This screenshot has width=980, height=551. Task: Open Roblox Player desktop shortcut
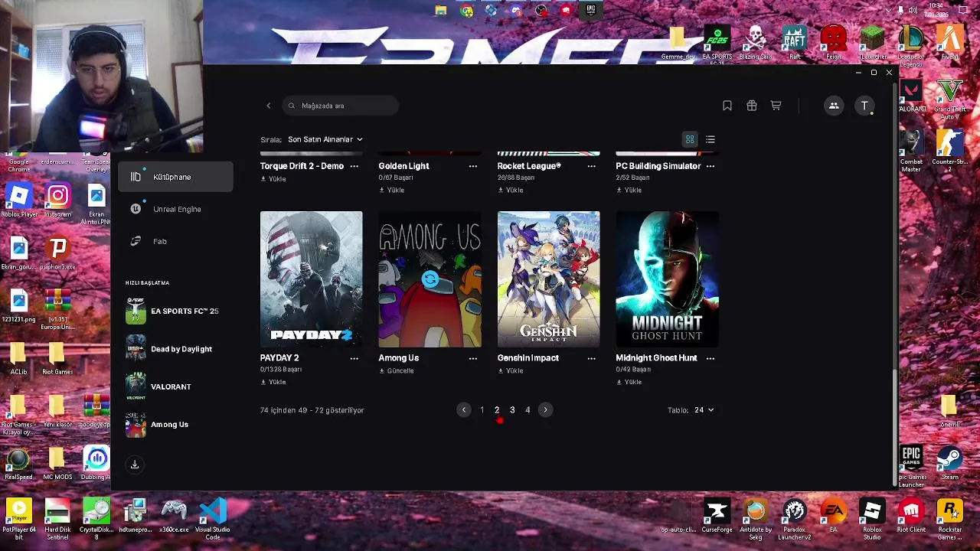19,201
